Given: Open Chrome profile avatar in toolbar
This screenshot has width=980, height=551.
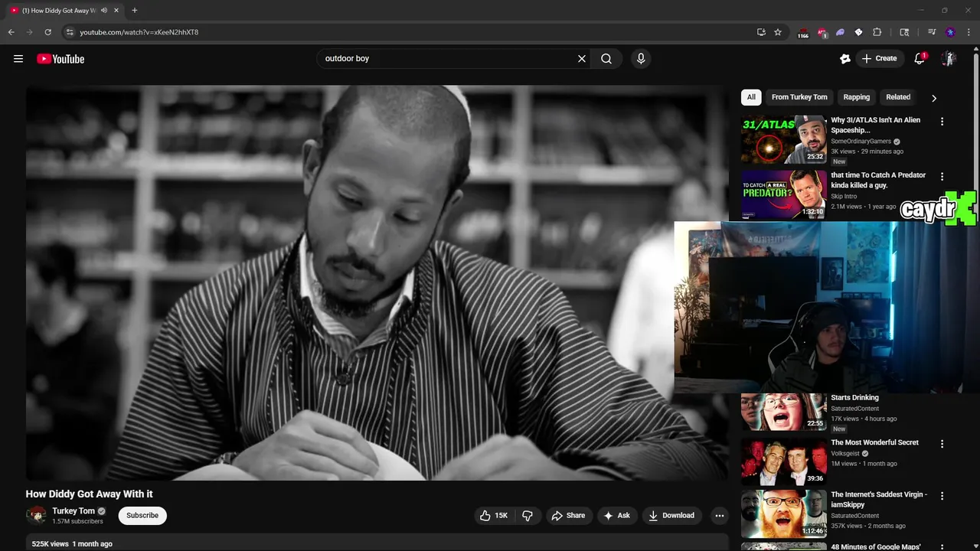Looking at the screenshot, I should (x=950, y=32).
